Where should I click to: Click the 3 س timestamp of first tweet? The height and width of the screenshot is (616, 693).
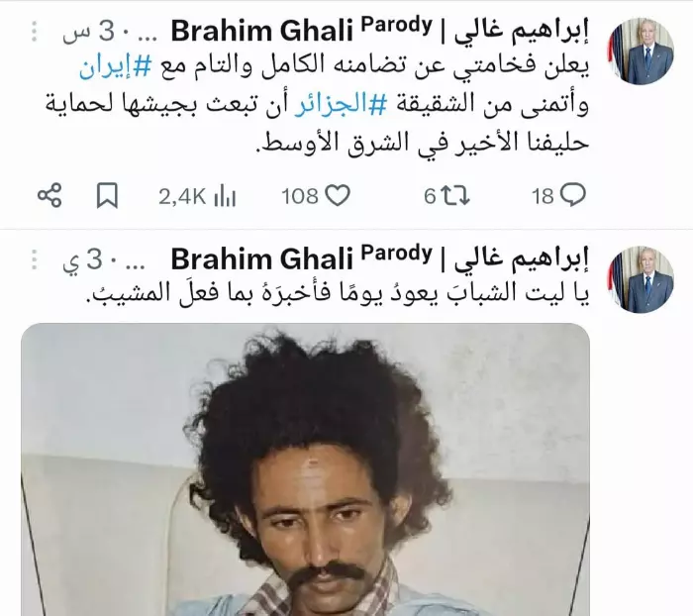[89, 33]
